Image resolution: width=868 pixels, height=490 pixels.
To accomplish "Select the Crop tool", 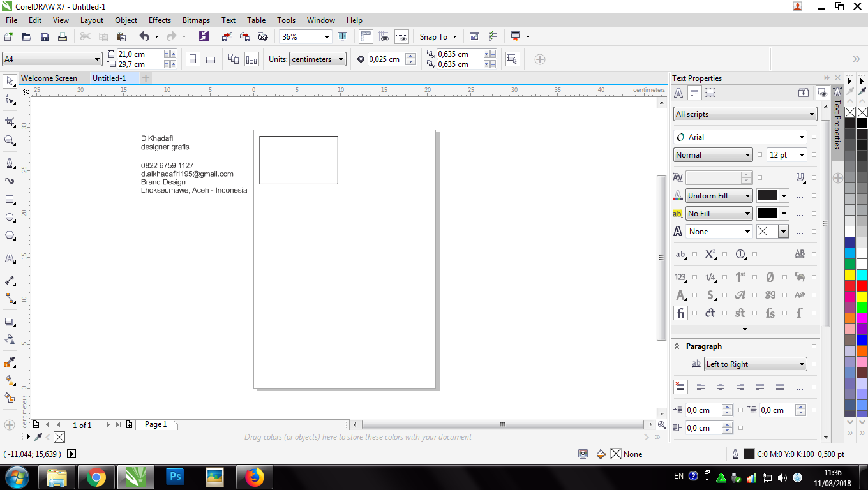I will coord(10,121).
